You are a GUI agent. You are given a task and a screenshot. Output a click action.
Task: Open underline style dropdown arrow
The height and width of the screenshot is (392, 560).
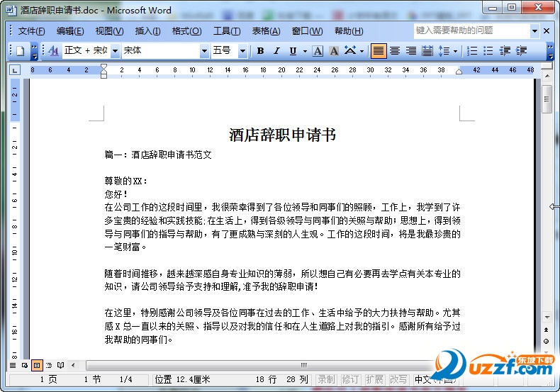(x=305, y=51)
